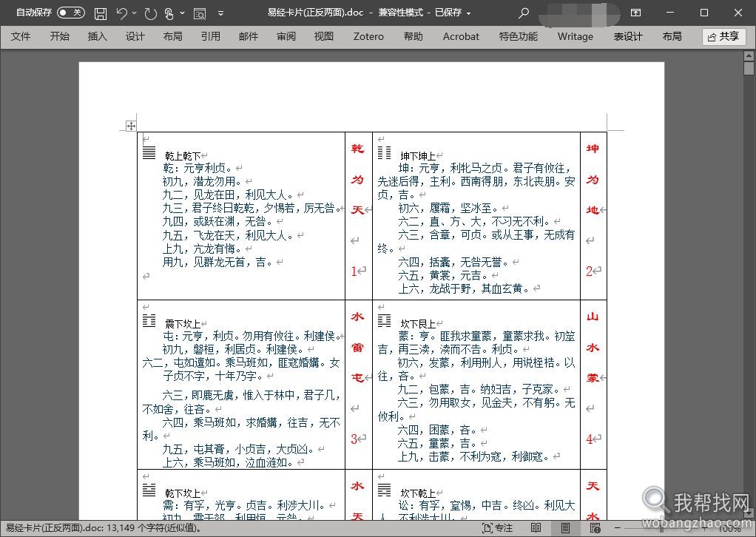
Task: Click the red number 4 in table
Action: [x=589, y=439]
